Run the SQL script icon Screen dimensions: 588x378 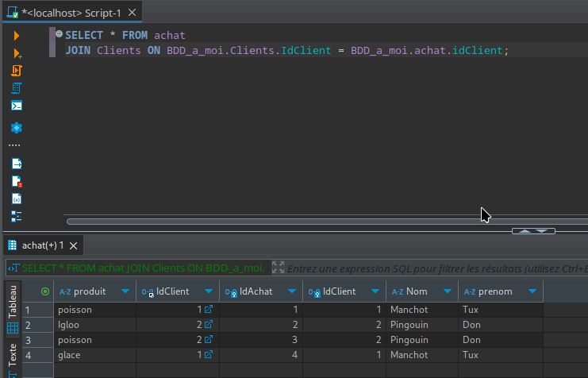click(17, 71)
